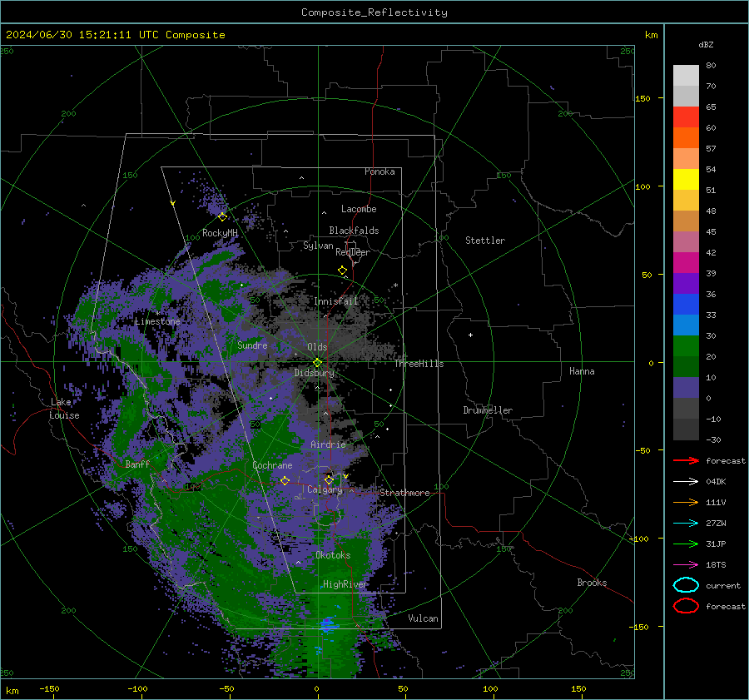Click the Ponoka label on the map
Image resolution: width=749 pixels, height=700 pixels.
379,171
